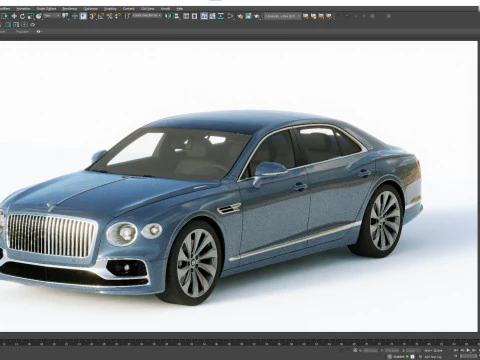
Task: Select the Select and Move tool
Action: (14, 16)
